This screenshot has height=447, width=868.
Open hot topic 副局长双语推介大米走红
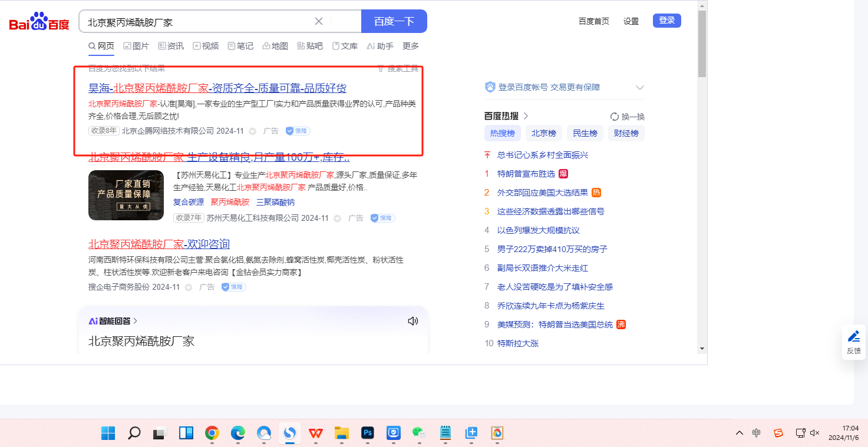click(543, 268)
